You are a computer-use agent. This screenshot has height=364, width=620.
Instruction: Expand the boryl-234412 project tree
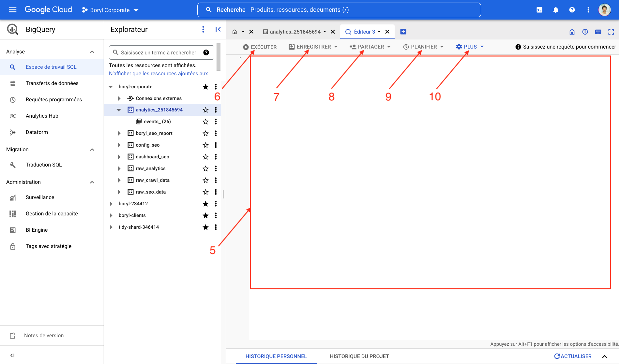coord(111,203)
